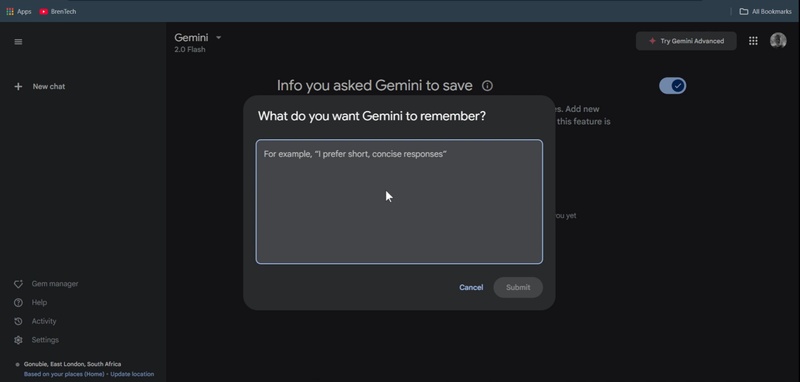Open the BrenTech bookmark
800x382 pixels.
(58, 11)
